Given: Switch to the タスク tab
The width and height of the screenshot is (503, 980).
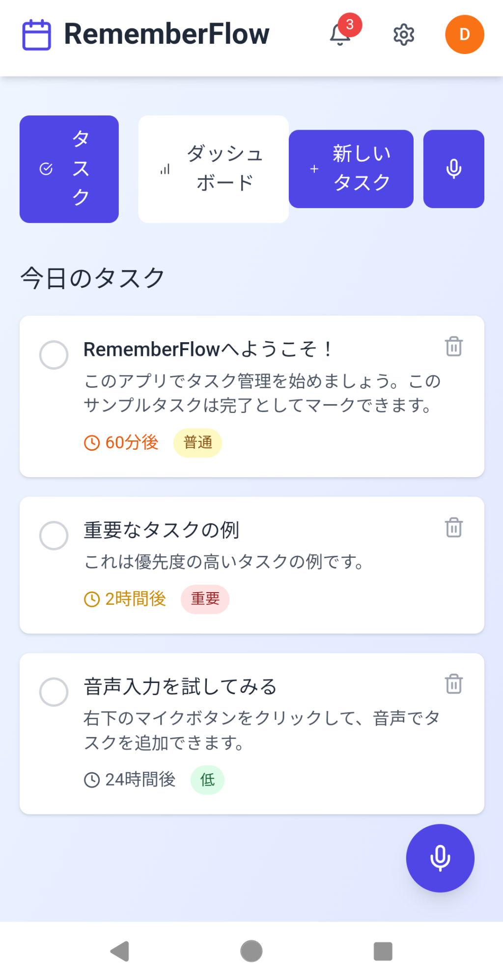Looking at the screenshot, I should pyautogui.click(x=69, y=169).
